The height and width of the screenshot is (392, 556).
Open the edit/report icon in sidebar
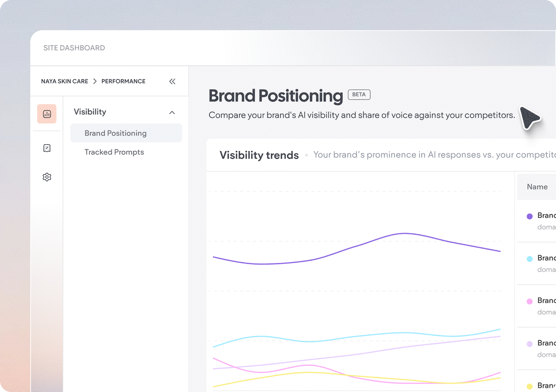(47, 148)
